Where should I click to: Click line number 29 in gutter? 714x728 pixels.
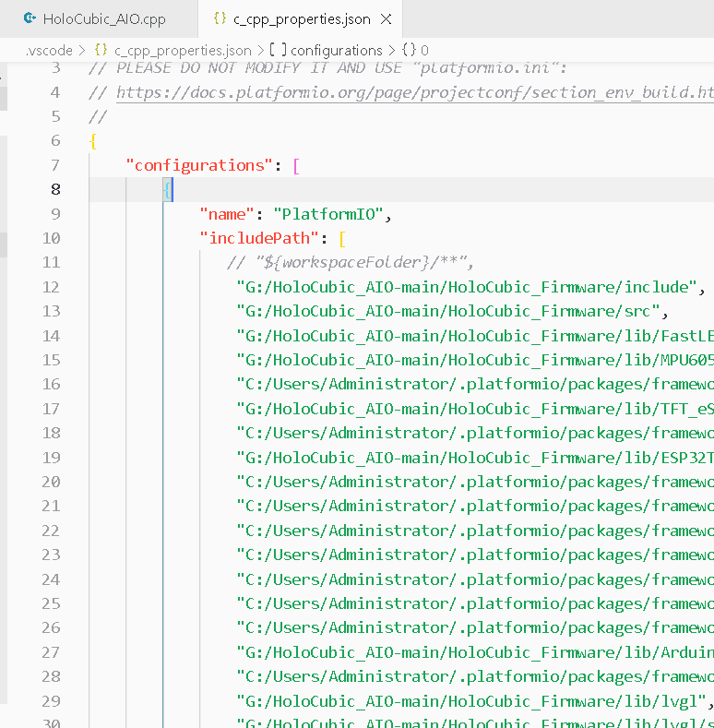point(51,701)
